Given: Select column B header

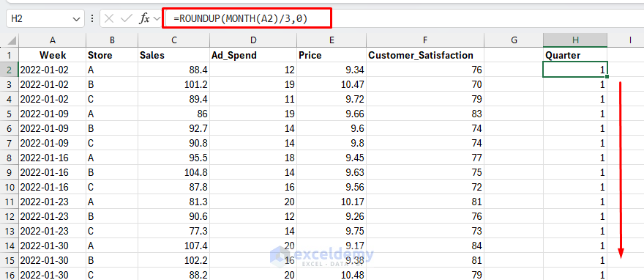Looking at the screenshot, I should click(112, 40).
